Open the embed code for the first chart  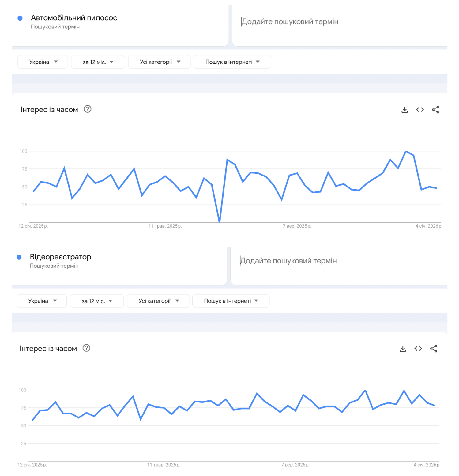[420, 109]
